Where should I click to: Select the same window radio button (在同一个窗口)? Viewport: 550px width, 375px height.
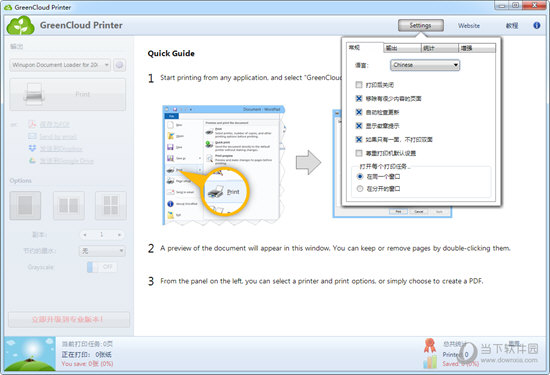point(360,176)
